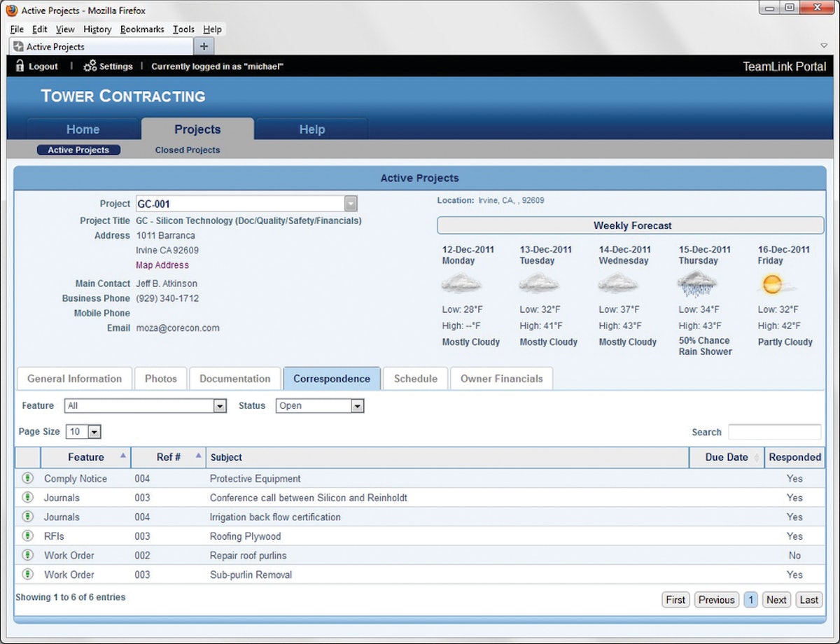Open new browser tab with plus button
This screenshot has width=840, height=644.
click(204, 46)
